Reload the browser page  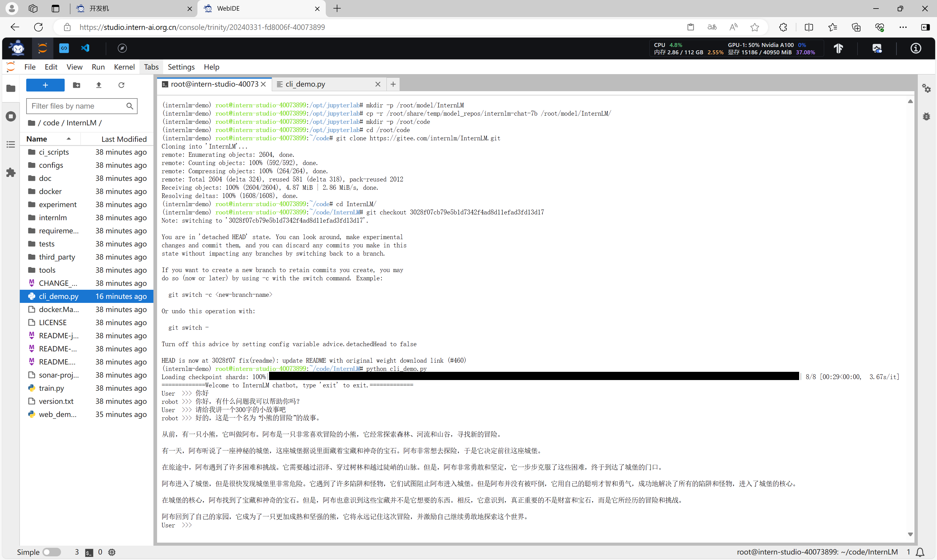(x=38, y=27)
